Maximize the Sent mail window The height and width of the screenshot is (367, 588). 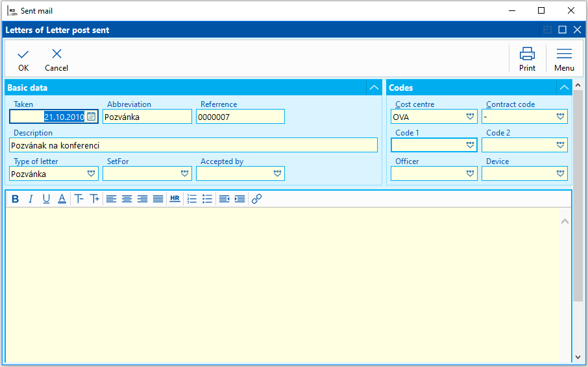click(x=541, y=10)
